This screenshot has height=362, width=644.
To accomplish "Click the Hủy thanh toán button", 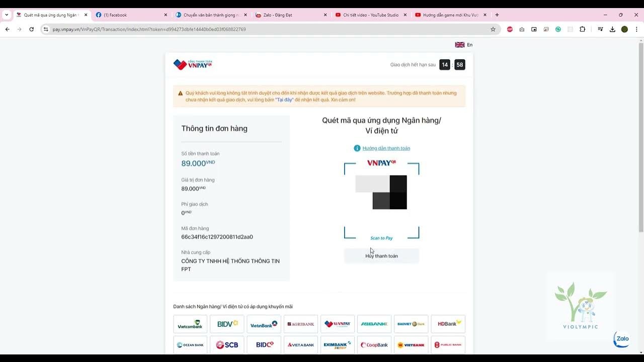I will [x=381, y=256].
